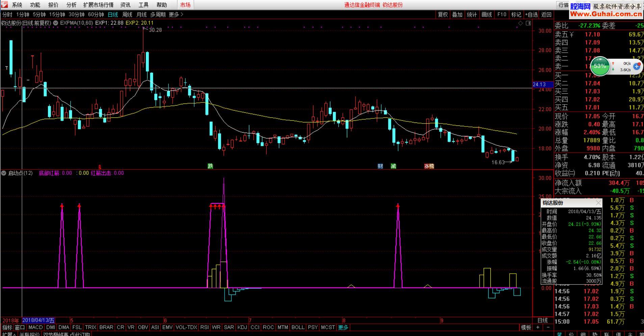The width and height of the screenshot is (644, 336).
Task: Click the 钧达股份(日线 前复权) chart title
Action: point(26,23)
